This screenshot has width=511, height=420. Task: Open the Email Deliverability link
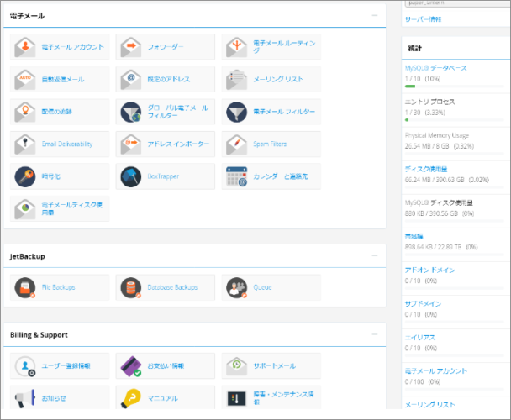67,144
